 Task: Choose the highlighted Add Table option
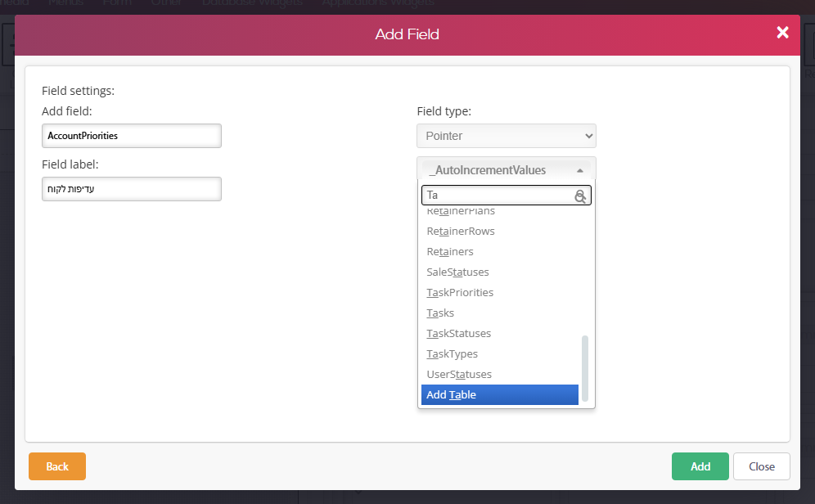499,395
